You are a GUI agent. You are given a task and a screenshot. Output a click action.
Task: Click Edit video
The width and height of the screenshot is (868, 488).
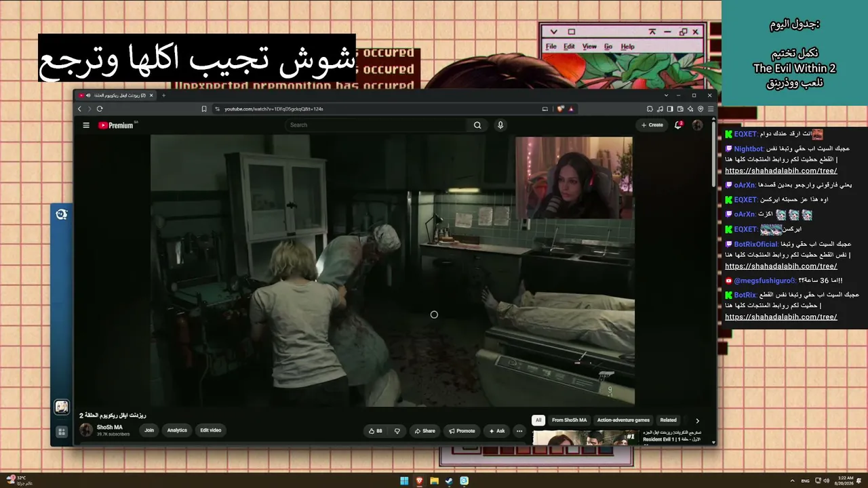[x=210, y=430]
